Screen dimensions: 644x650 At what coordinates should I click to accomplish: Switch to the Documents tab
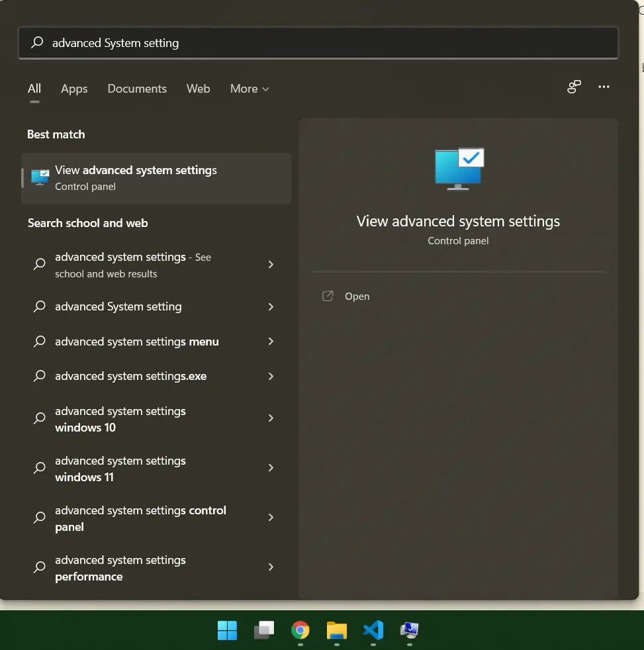click(137, 89)
